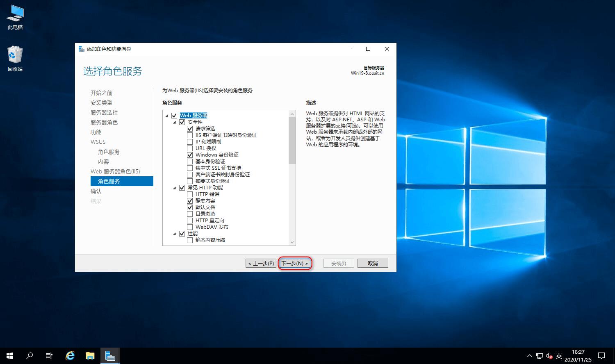Open File Explorer from taskbar
This screenshot has height=364, width=615.
[x=90, y=356]
